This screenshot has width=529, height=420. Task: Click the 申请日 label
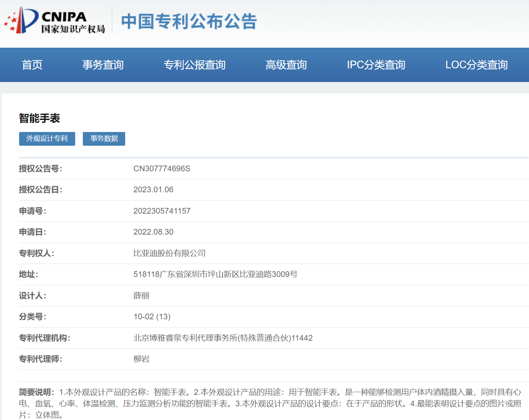(32, 232)
